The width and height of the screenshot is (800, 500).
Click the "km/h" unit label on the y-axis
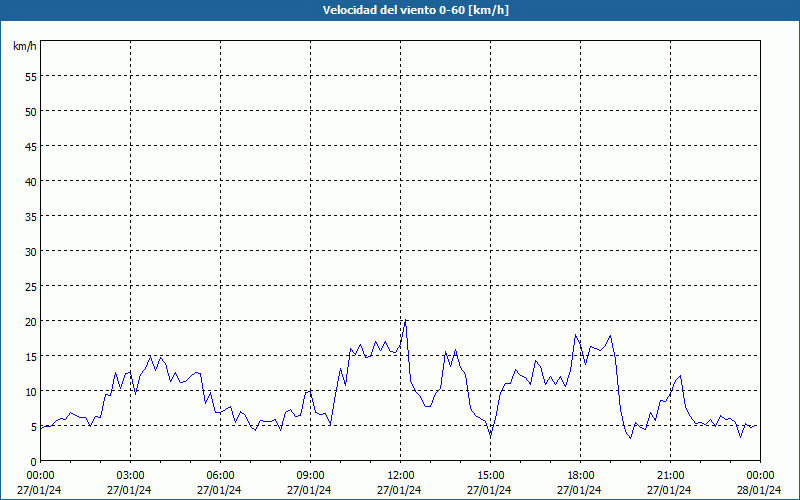pos(25,46)
